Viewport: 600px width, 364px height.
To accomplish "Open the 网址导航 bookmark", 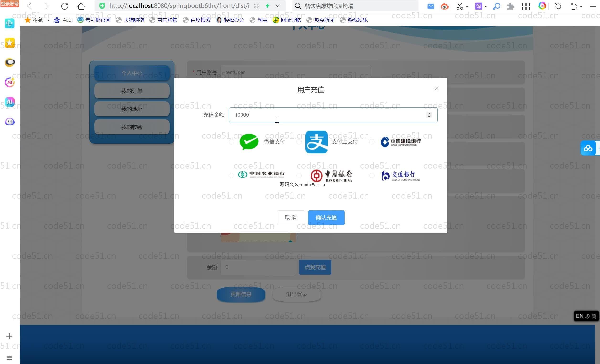I will [x=287, y=20].
